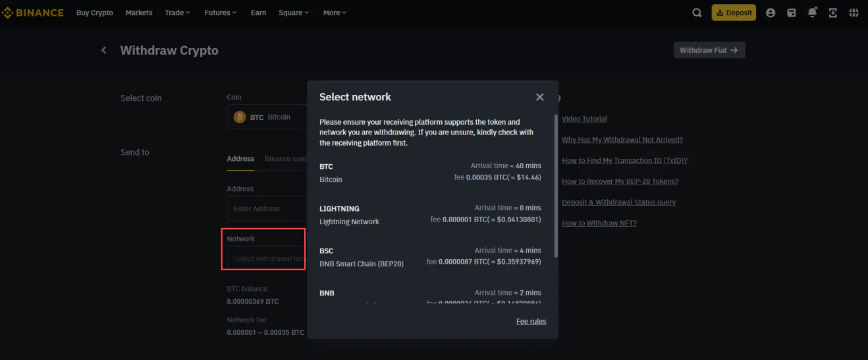The height and width of the screenshot is (360, 868).
Task: Open Why Has My Withdrawal Not Arrived
Action: pos(622,140)
